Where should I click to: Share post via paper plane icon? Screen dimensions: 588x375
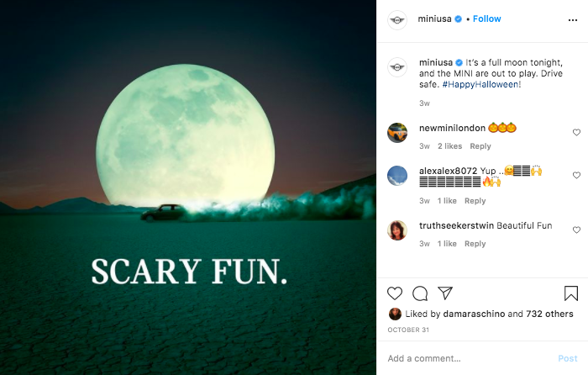tap(445, 293)
